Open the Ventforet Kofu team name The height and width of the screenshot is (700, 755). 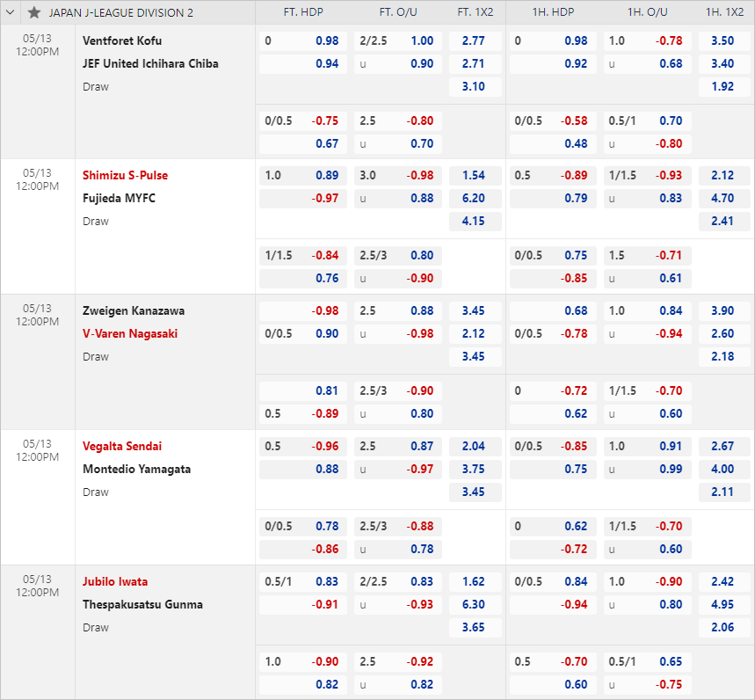(122, 41)
